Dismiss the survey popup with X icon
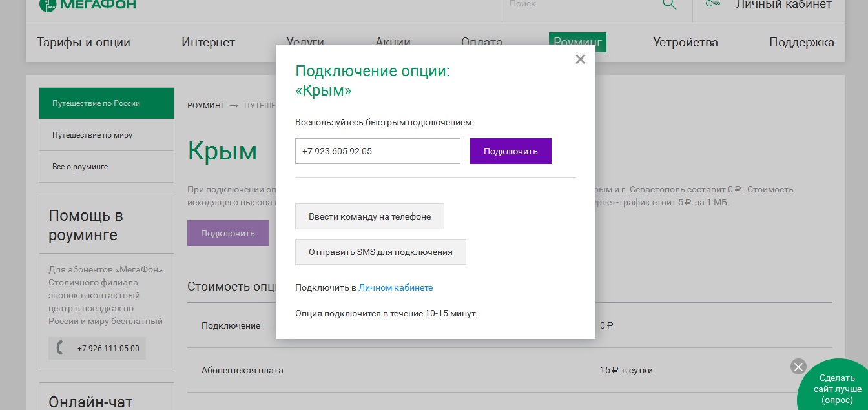The height and width of the screenshot is (410, 868). point(798,367)
